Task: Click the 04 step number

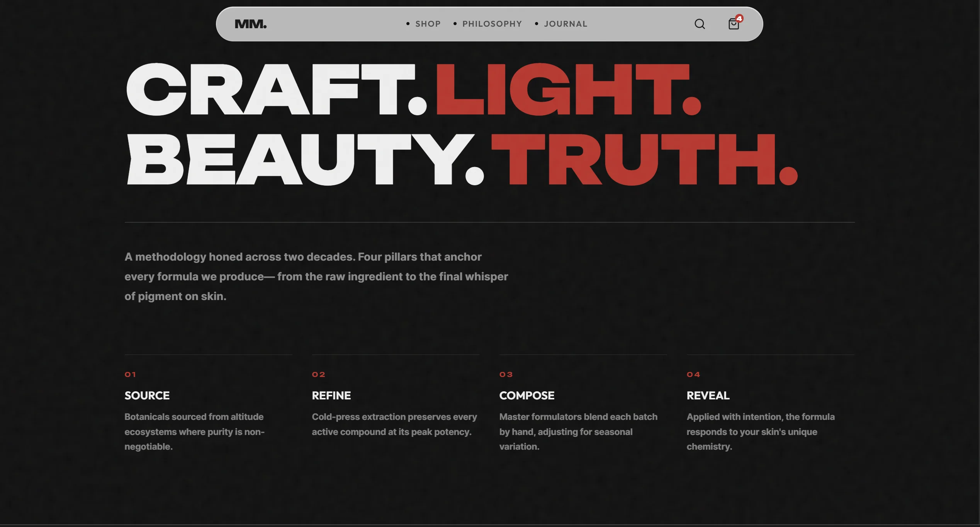Action: tap(693, 374)
